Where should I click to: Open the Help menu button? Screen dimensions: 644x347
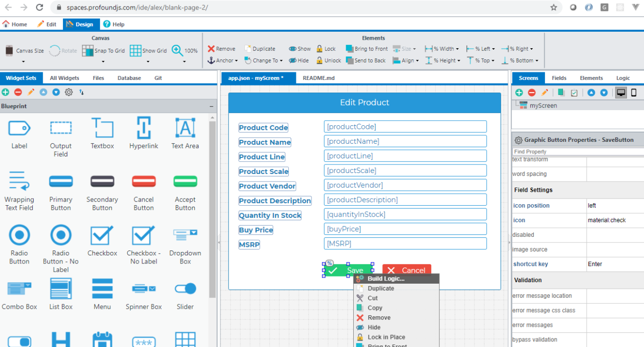pos(114,24)
